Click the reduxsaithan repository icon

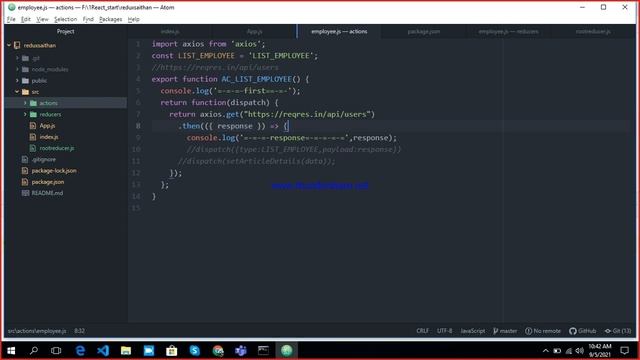tap(17, 45)
